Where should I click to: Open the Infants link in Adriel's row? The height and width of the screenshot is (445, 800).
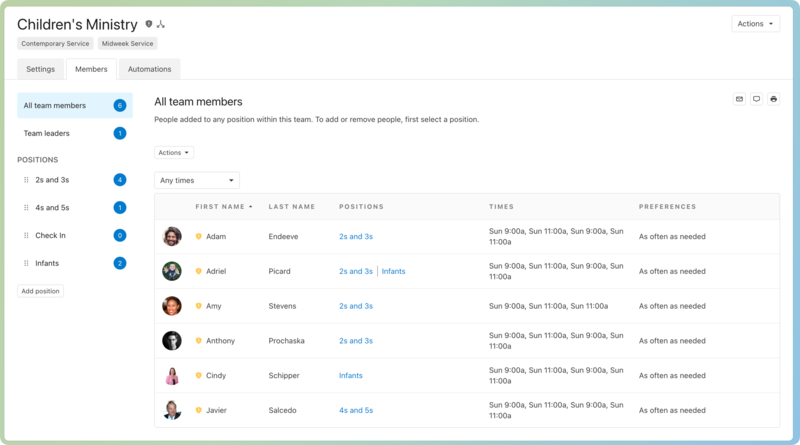[x=393, y=271]
